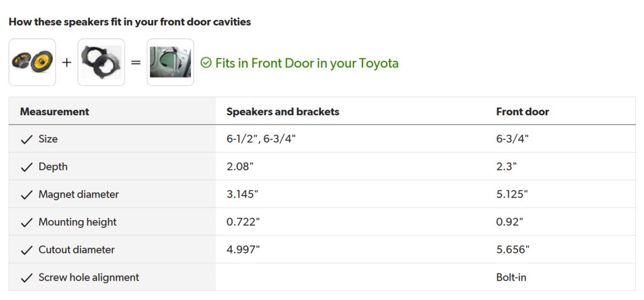Open the speaker bracket adapter thumbnail
Viewport: 644px width, 300px height.
click(101, 62)
